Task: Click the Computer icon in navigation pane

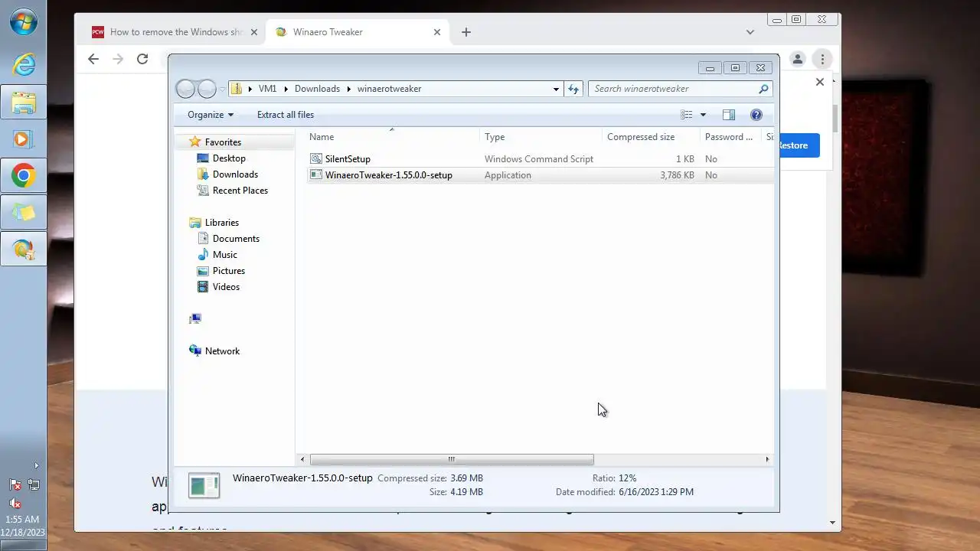Action: (x=195, y=318)
